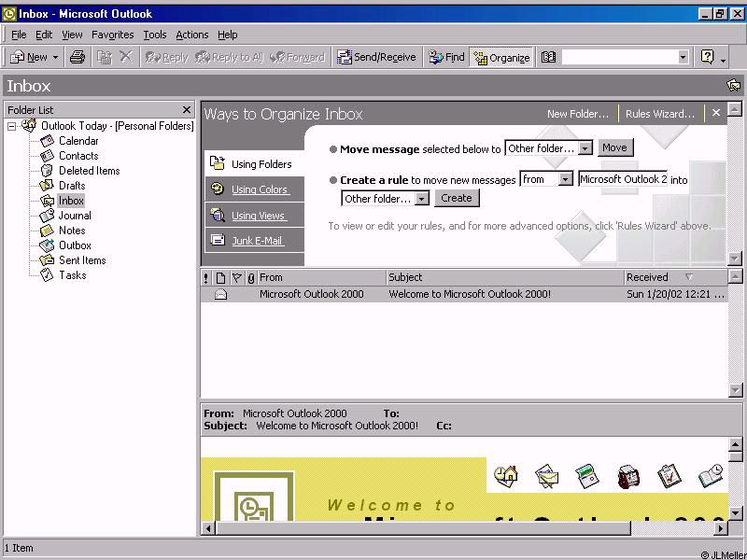The height and width of the screenshot is (560, 747).
Task: Click the Send/Receive toolbar button
Action: tap(376, 57)
